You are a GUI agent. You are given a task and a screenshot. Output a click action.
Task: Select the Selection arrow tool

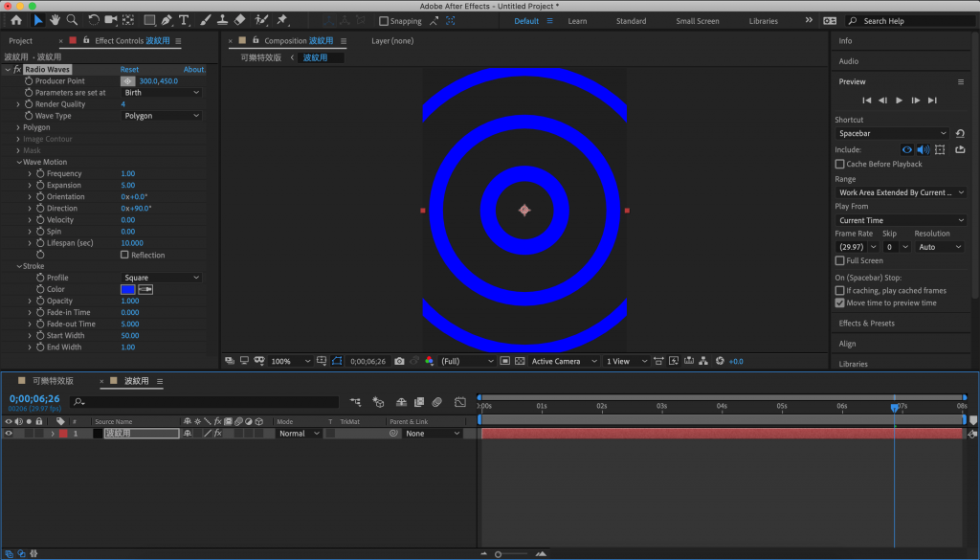click(x=37, y=20)
